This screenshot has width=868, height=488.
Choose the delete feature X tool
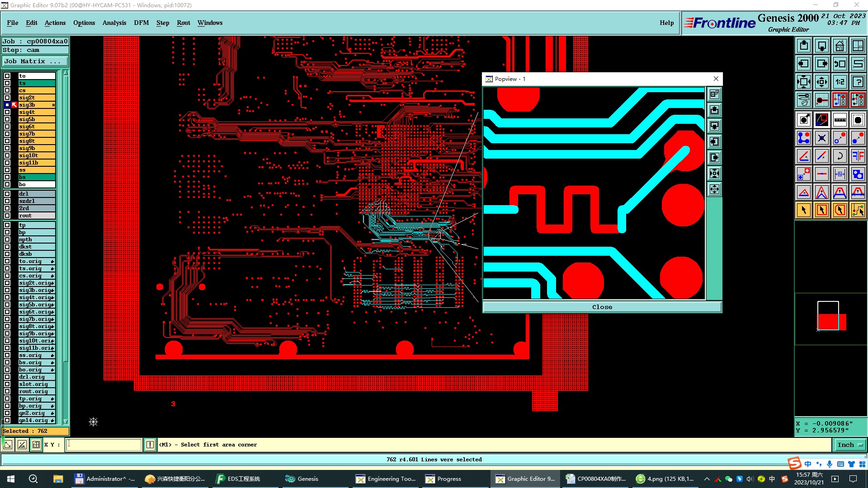coord(821,138)
